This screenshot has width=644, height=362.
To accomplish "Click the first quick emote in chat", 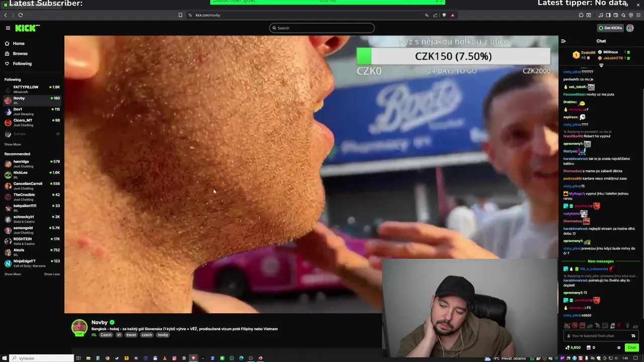I will tap(567, 326).
